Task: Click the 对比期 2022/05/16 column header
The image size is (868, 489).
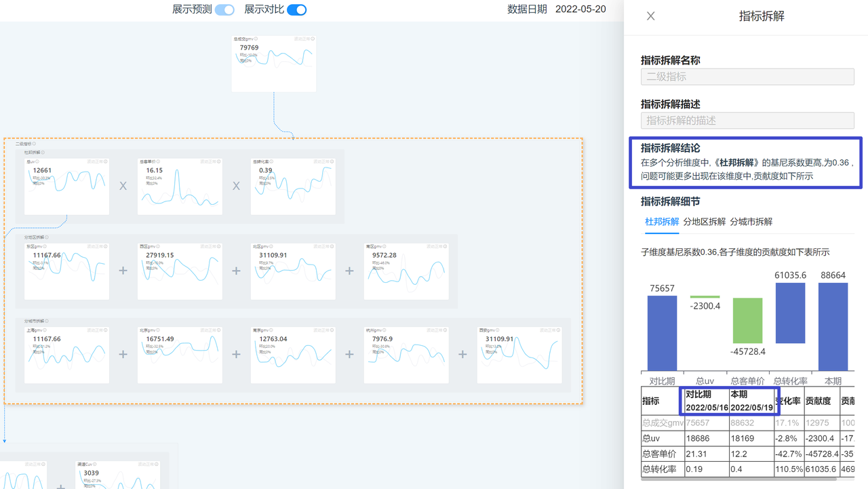Action: click(x=707, y=401)
